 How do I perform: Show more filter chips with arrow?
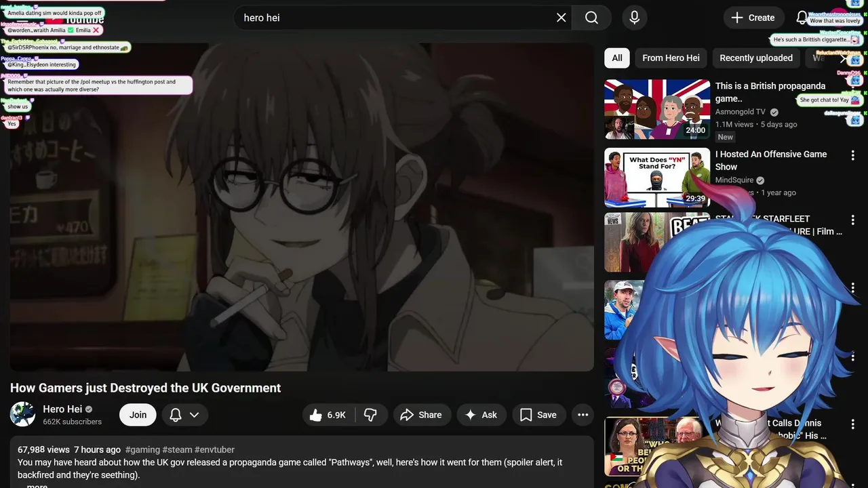(x=843, y=58)
